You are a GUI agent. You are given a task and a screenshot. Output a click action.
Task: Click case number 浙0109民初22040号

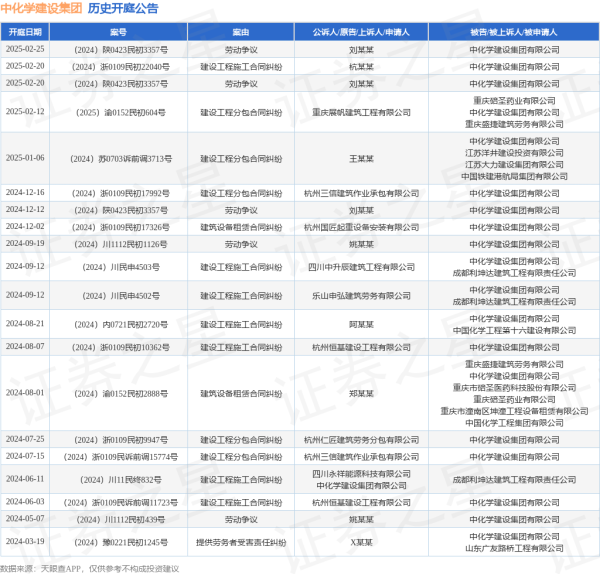(121, 67)
